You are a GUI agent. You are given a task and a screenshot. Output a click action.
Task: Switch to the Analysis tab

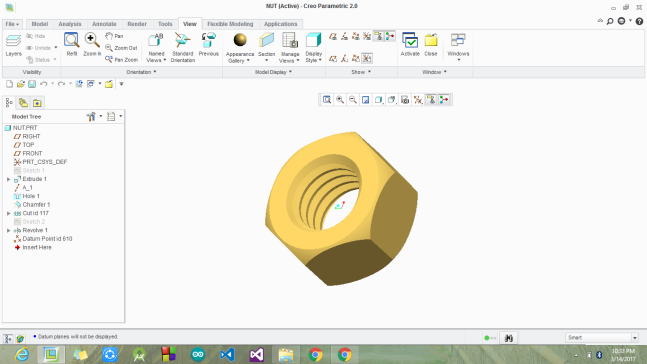70,24
